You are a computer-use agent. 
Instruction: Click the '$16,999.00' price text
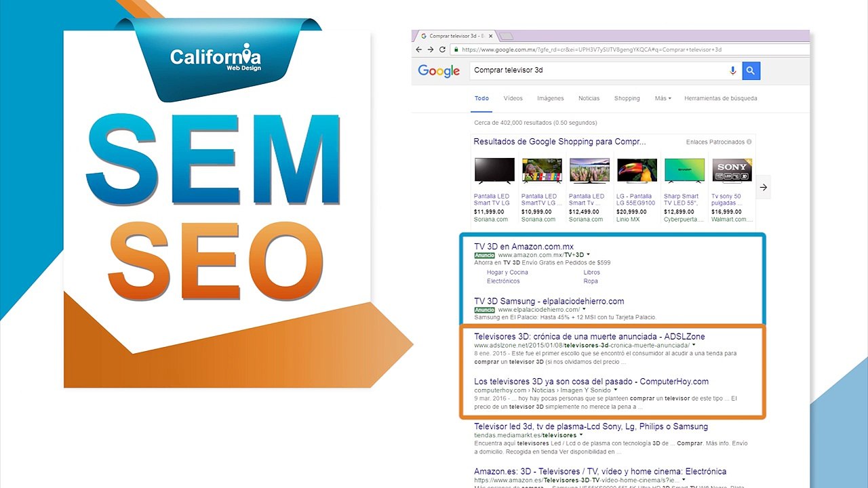point(727,211)
